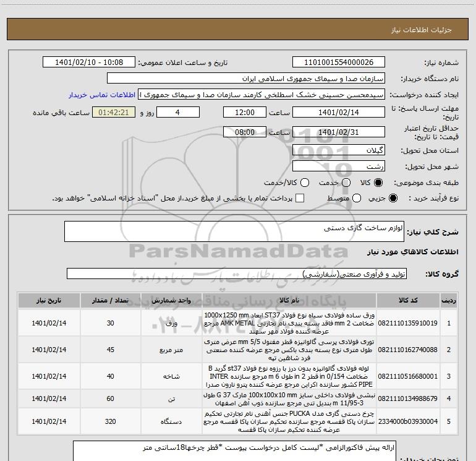Click the کد کالا column header

(x=408, y=301)
